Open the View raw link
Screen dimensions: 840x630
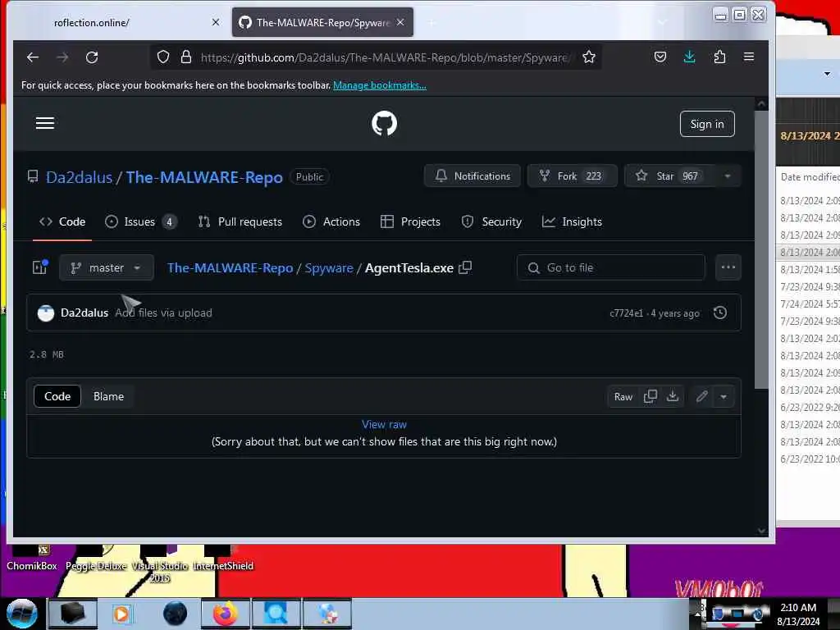pos(384,424)
